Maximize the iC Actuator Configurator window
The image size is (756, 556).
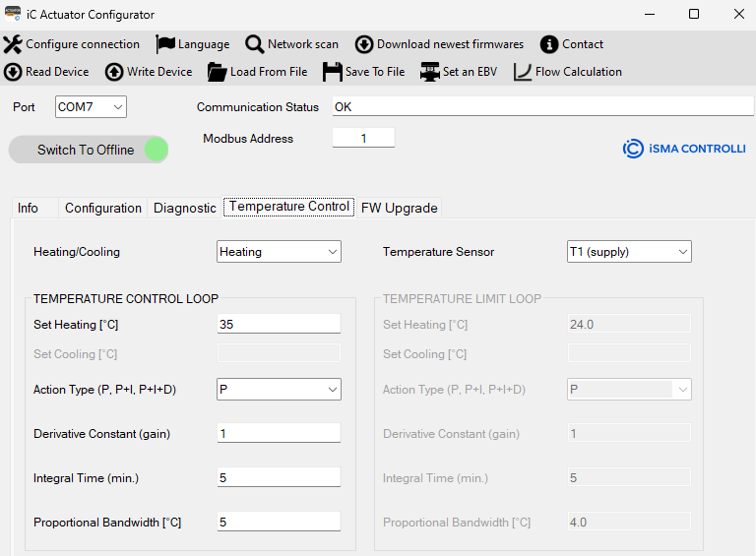694,14
